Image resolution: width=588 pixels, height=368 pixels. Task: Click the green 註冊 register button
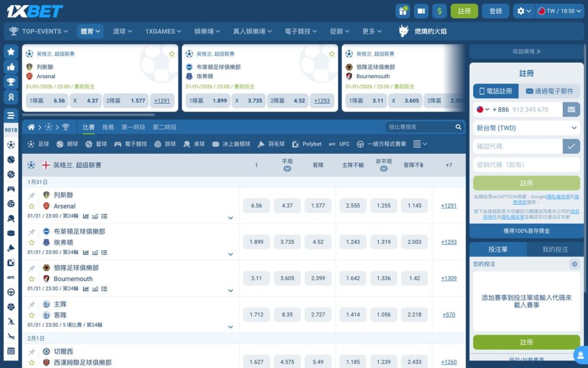coord(526,184)
